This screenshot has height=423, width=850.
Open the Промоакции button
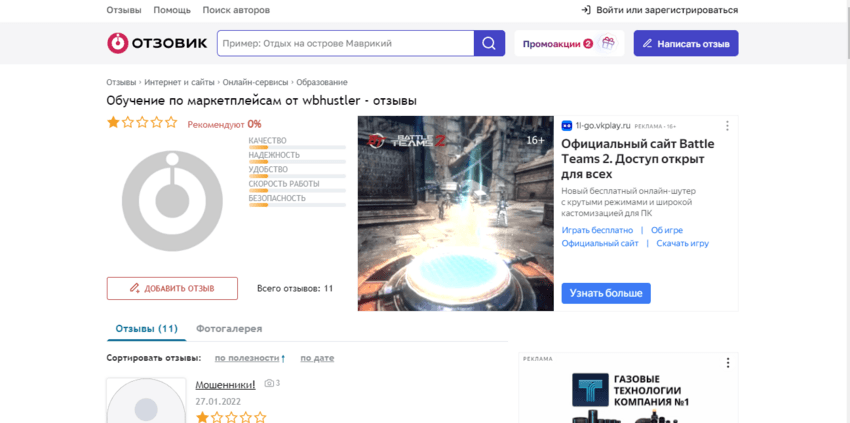(x=569, y=43)
